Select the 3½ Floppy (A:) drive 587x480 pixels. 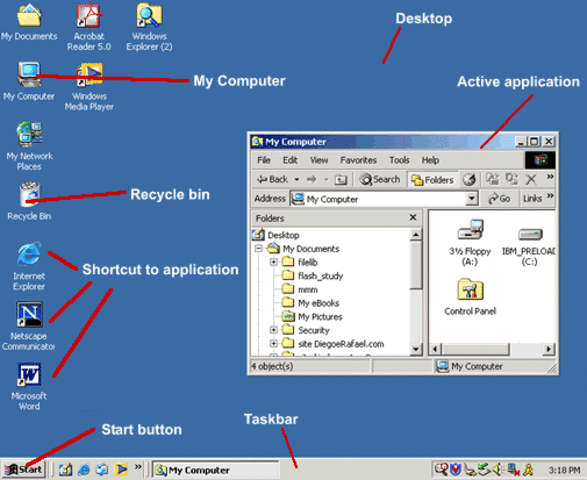point(470,243)
